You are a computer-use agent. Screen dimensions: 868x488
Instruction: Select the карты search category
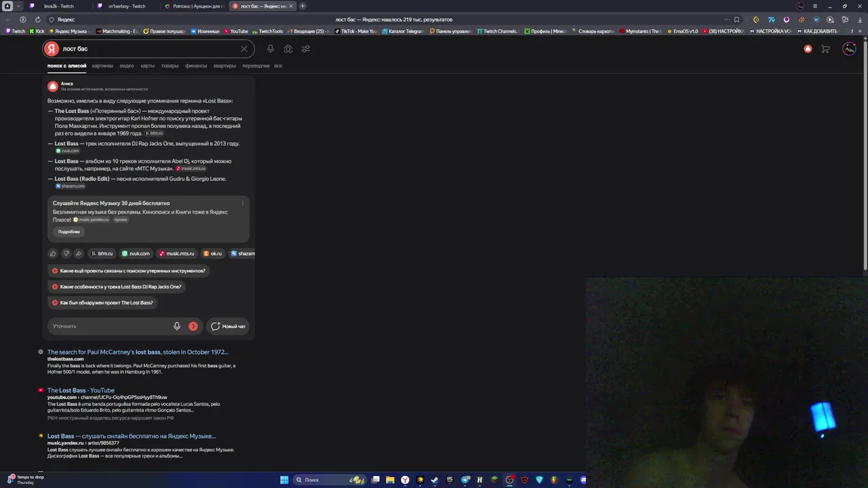click(x=147, y=66)
